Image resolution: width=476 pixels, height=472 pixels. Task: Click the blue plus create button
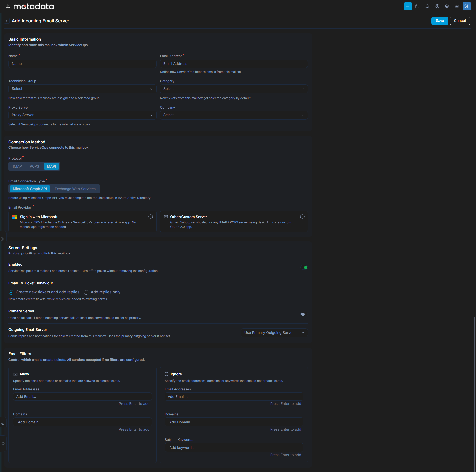click(x=408, y=6)
